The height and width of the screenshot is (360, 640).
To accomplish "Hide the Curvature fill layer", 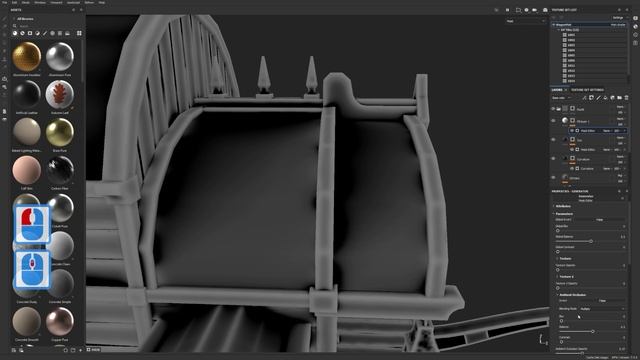I will pyautogui.click(x=553, y=158).
